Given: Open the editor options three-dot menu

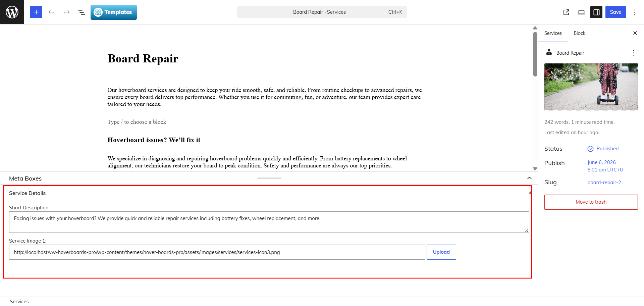Looking at the screenshot, I should coord(635,12).
